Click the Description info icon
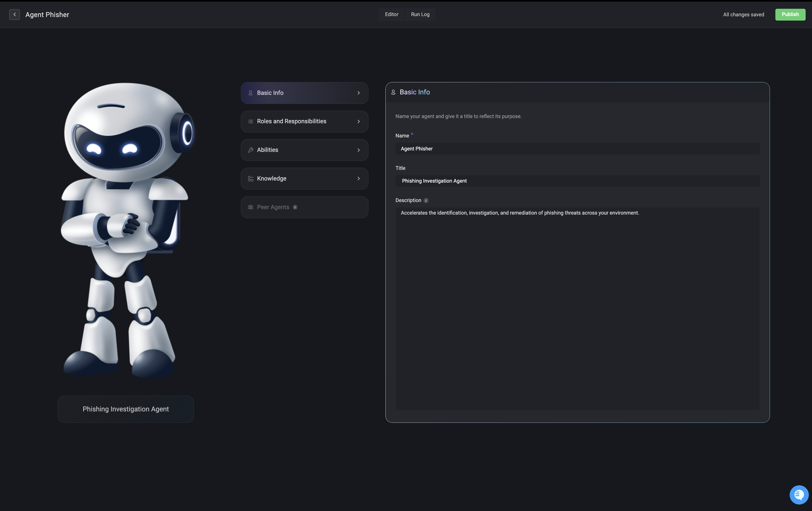Image resolution: width=812 pixels, height=511 pixels. [426, 200]
